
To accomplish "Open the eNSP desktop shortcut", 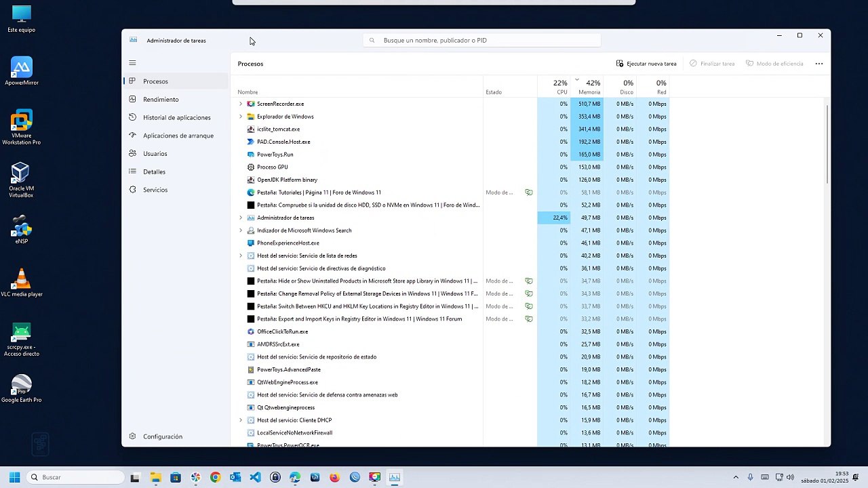I will [x=22, y=230].
